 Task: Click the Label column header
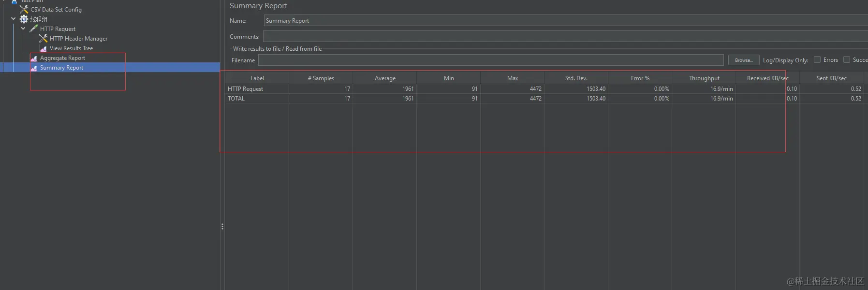[x=257, y=78]
